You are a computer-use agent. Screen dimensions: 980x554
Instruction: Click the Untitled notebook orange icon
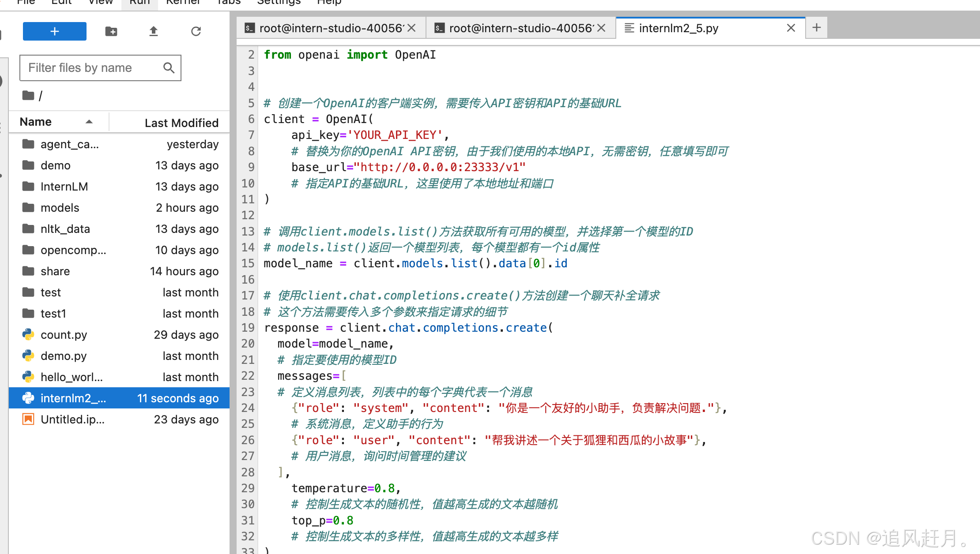tap(28, 419)
